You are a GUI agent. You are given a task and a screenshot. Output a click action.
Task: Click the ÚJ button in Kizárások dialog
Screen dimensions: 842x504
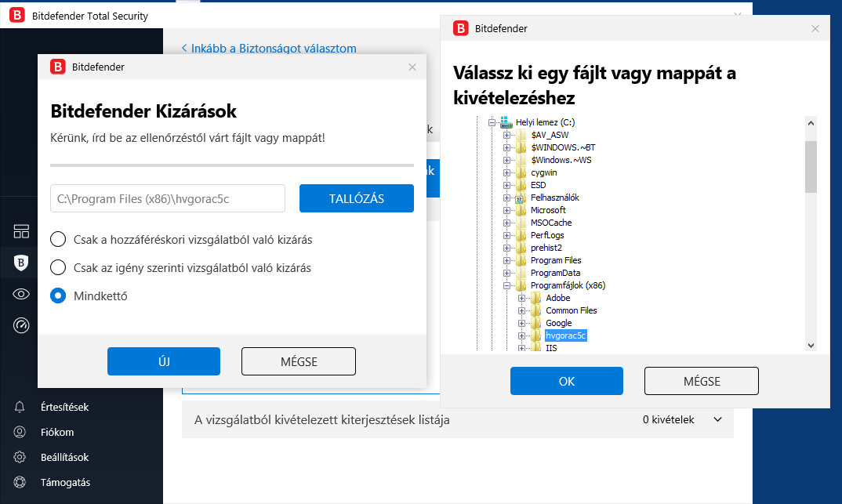[164, 361]
